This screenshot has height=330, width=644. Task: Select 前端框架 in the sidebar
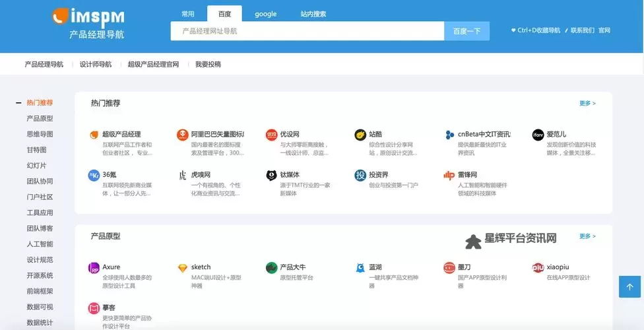40,291
